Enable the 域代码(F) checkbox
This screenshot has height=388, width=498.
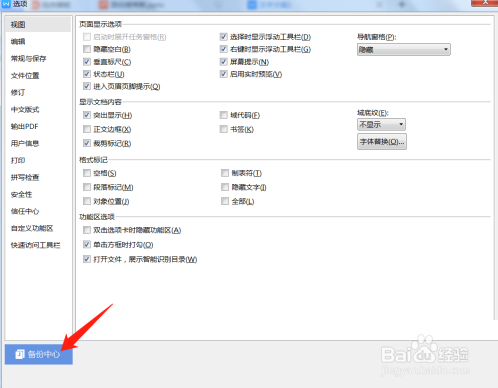[224, 115]
